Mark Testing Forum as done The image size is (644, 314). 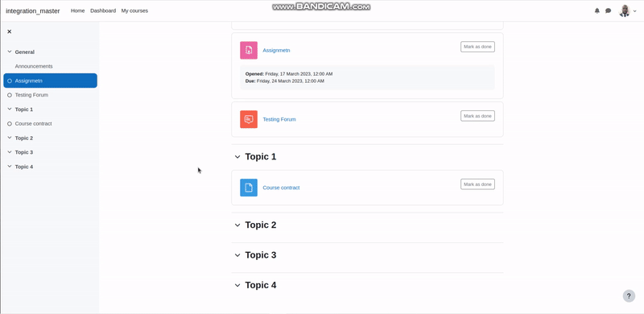[477, 116]
